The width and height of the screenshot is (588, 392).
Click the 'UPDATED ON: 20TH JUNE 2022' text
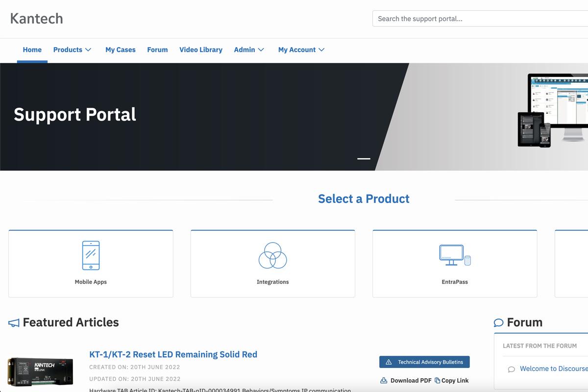[x=135, y=379]
